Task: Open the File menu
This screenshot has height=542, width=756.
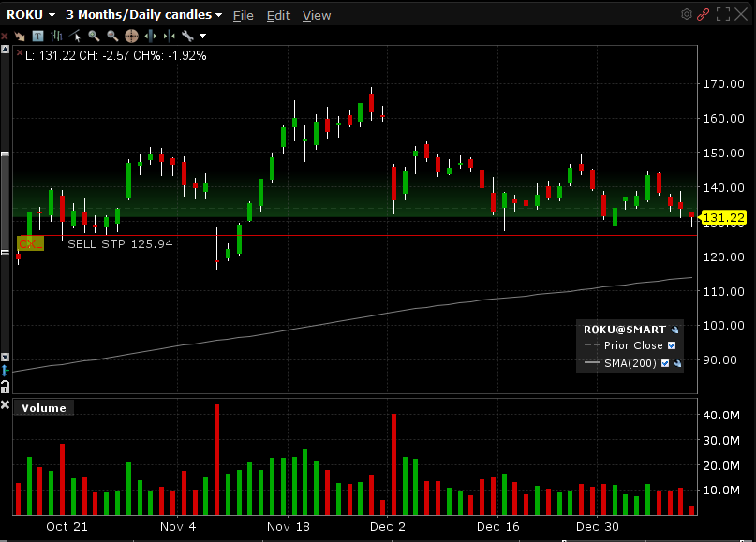Action: click(x=243, y=15)
